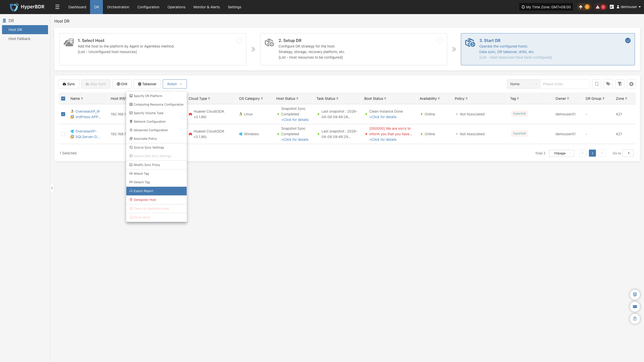The height and width of the screenshot is (362, 644).
Task: Sort by Boot Status column arrows
Action: click(385, 99)
